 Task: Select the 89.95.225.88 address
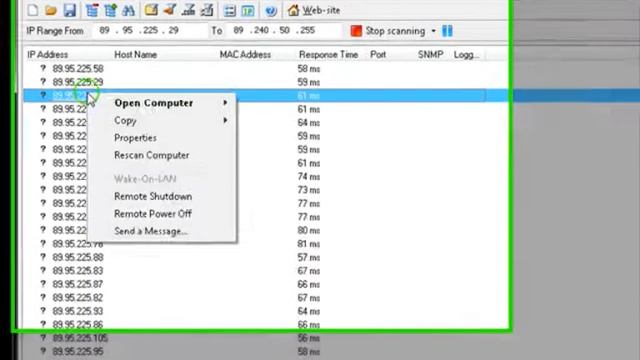coord(78,257)
